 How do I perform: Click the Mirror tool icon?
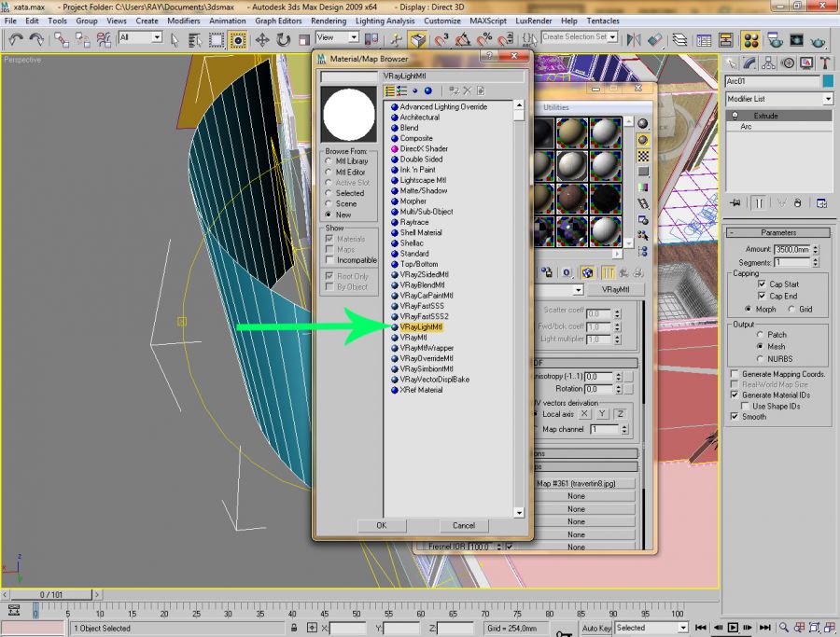pyautogui.click(x=634, y=40)
